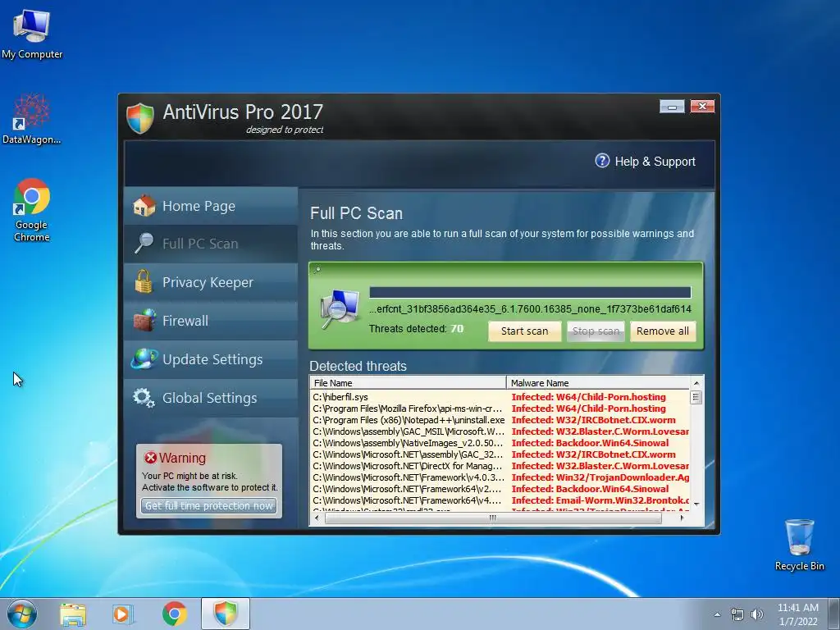Click the globe icon for Update Settings
840x630 pixels.
[144, 358]
